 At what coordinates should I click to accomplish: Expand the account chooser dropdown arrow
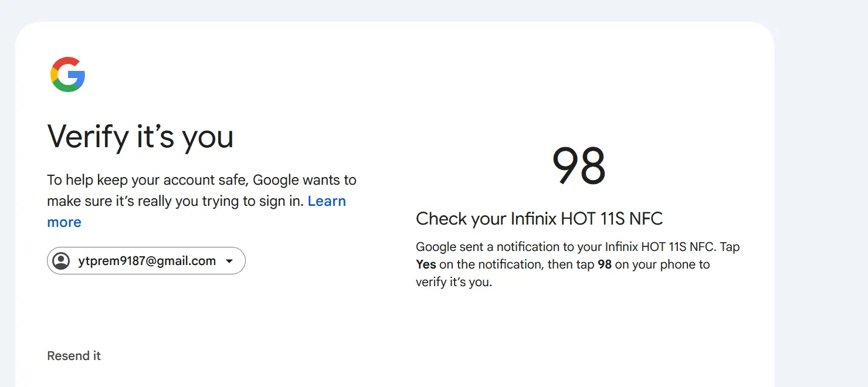click(229, 262)
